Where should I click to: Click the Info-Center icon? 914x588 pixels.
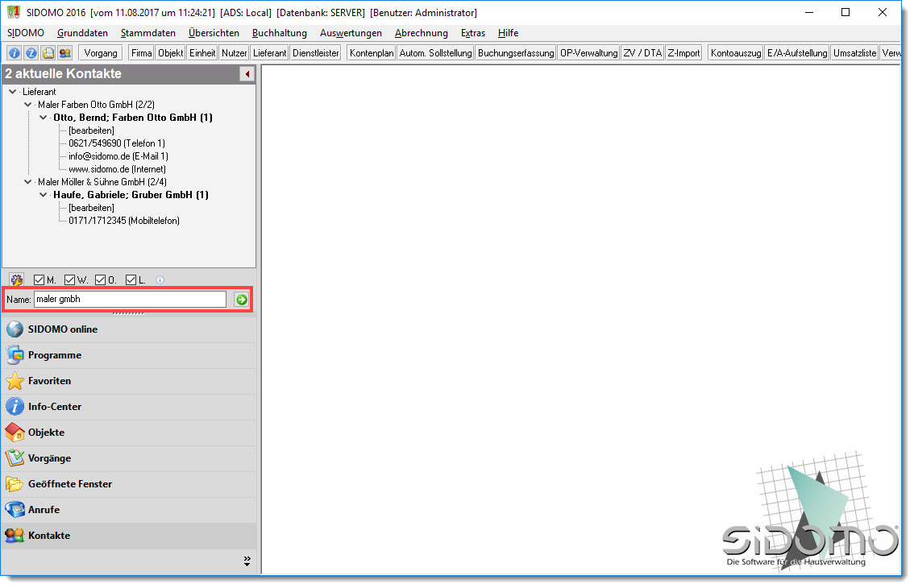pyautogui.click(x=15, y=406)
